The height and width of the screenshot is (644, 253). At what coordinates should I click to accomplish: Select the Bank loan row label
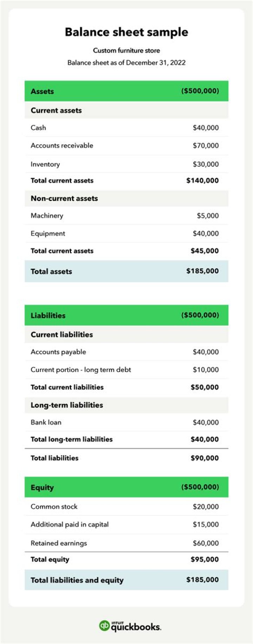46,422
